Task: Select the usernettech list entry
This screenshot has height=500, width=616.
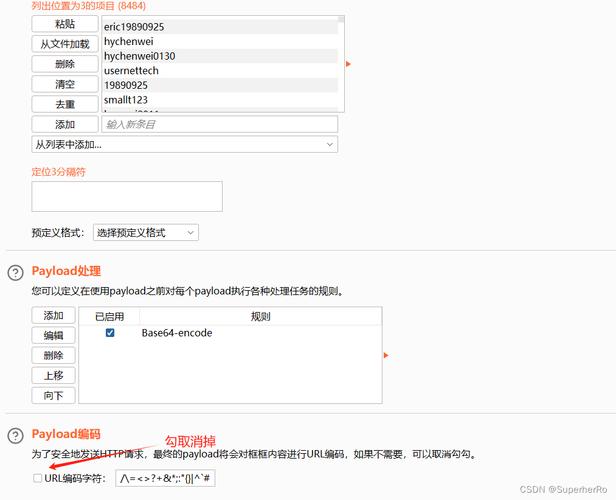Action: point(220,70)
